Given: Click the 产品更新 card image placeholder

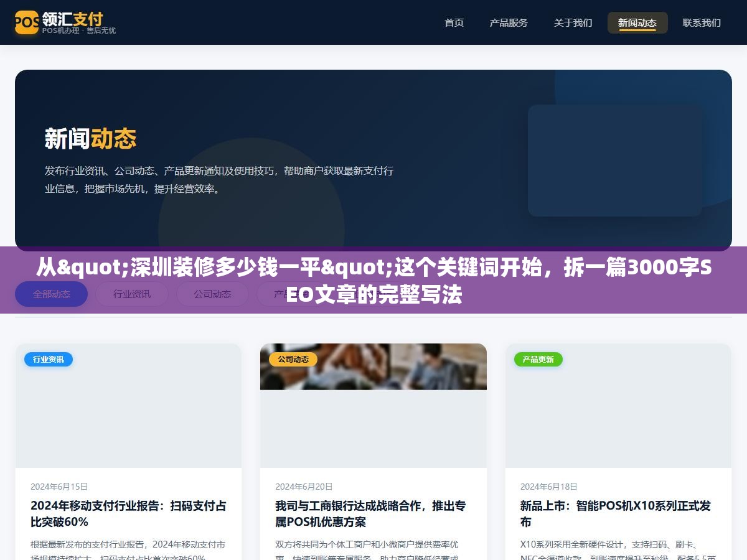Looking at the screenshot, I should point(618,406).
